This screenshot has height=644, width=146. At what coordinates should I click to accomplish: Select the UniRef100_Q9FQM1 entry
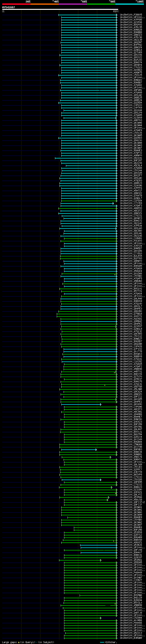(x=131, y=90)
